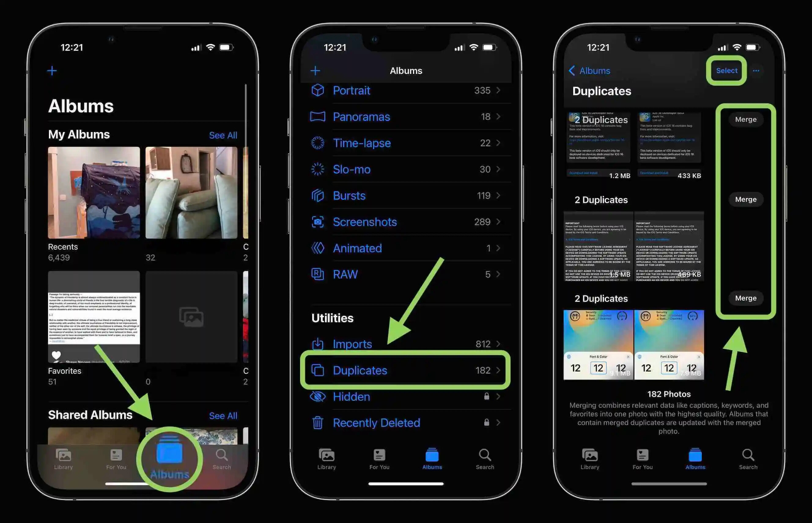Toggle Animated album selection
The width and height of the screenshot is (812, 523).
point(406,247)
